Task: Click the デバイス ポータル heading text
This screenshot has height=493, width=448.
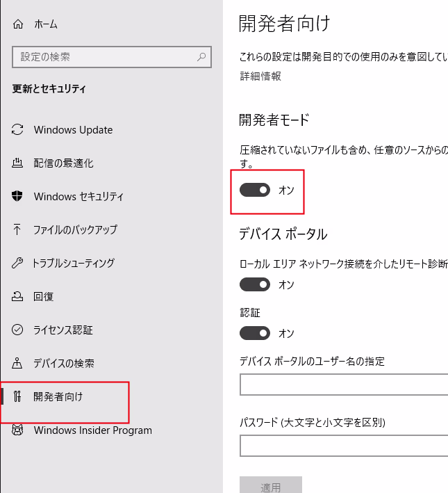Action: point(283,234)
